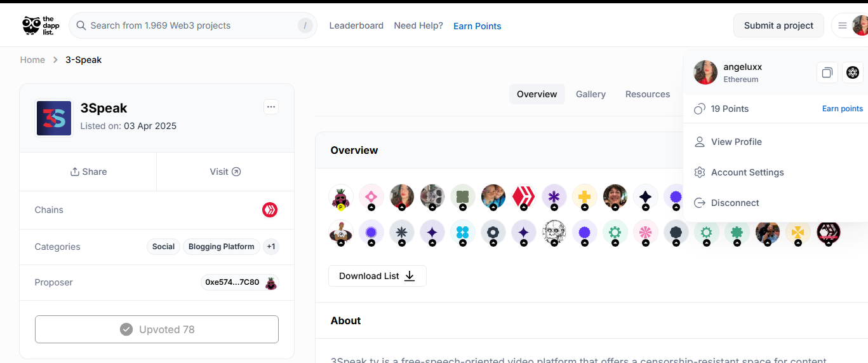The height and width of the screenshot is (363, 868).
Task: Click the pink diamond upvoter avatar
Action: [371, 197]
